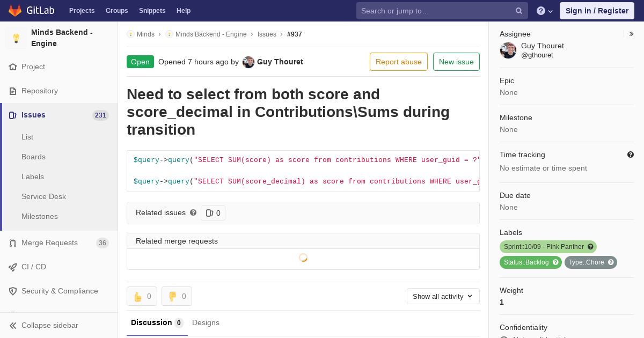This screenshot has height=338, width=644.
Task: Click @gthouret username in Assignee section
Action: point(537,55)
